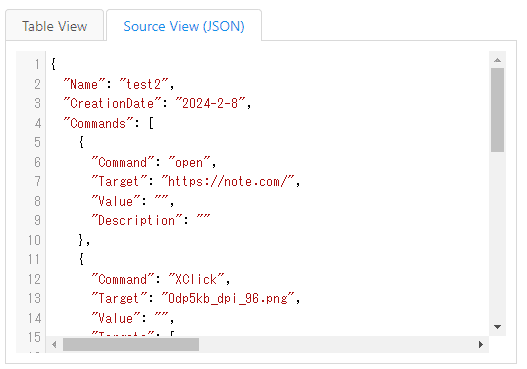
Task: Click the vertical scrollbar up arrow
Action: (x=497, y=60)
